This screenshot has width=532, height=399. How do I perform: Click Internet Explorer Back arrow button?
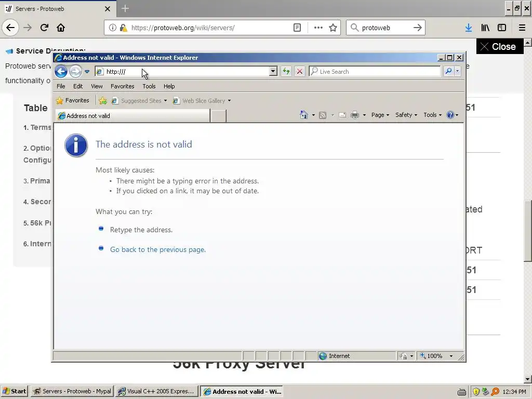pyautogui.click(x=61, y=72)
